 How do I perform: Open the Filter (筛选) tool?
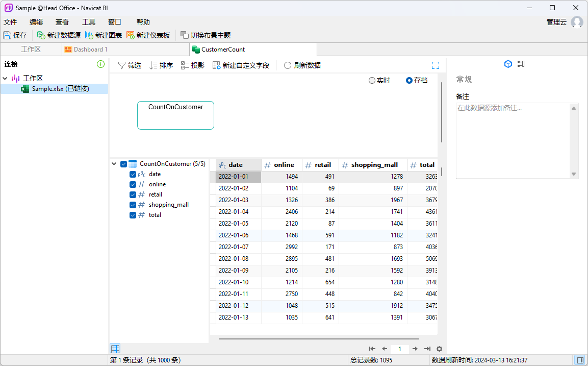coord(130,65)
